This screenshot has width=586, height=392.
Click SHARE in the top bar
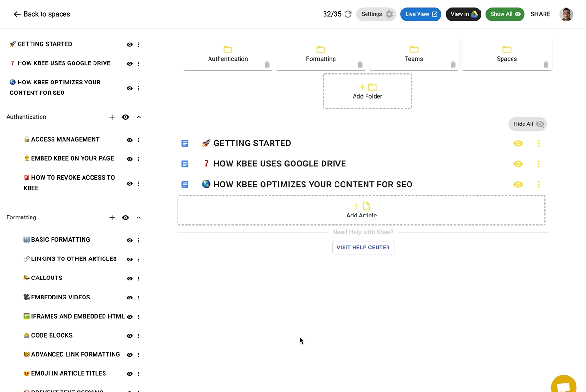541,14
